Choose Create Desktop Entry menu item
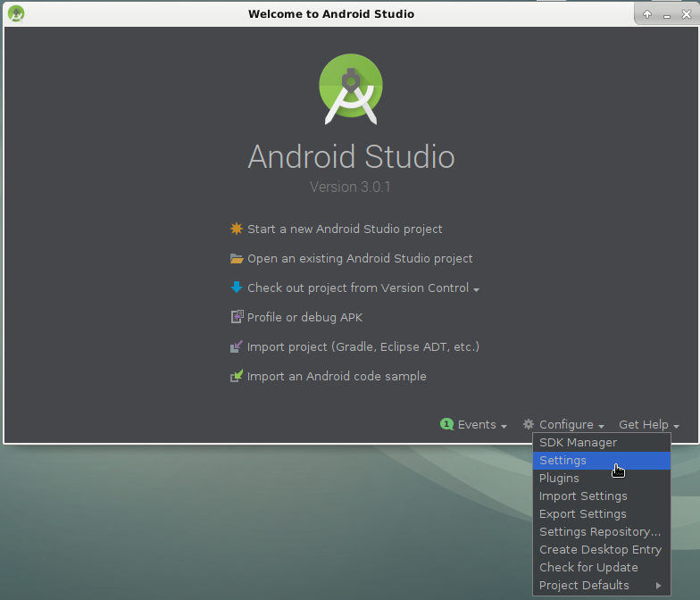 click(600, 549)
